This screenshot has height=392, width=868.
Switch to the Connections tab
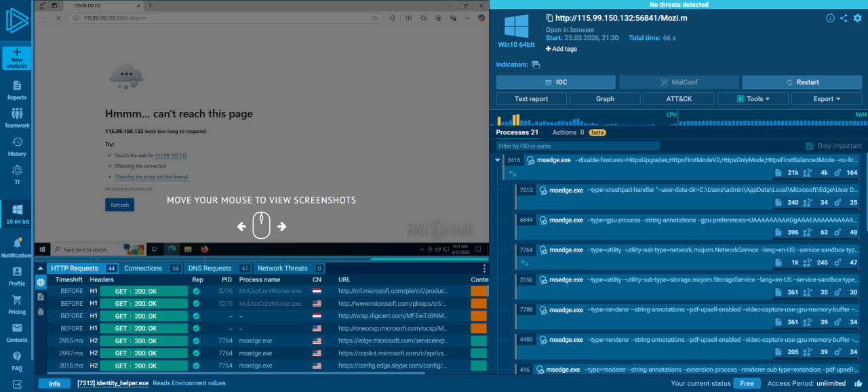143,269
